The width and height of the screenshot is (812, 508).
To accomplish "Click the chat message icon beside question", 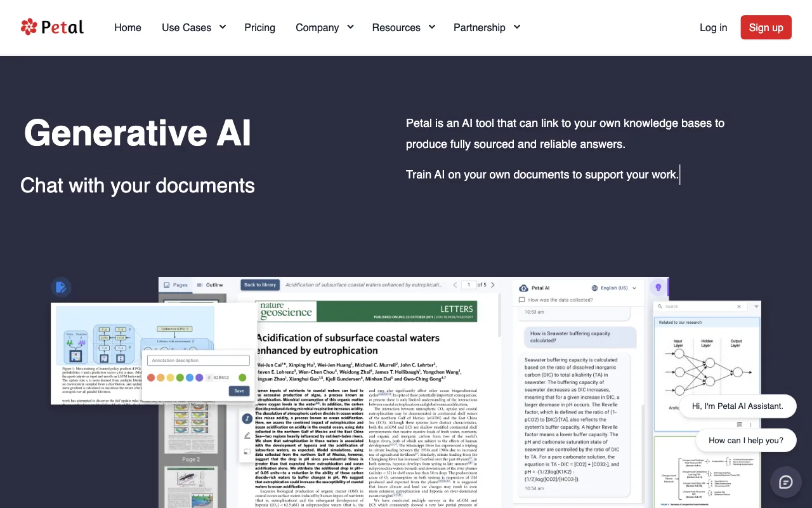I will coord(521,300).
